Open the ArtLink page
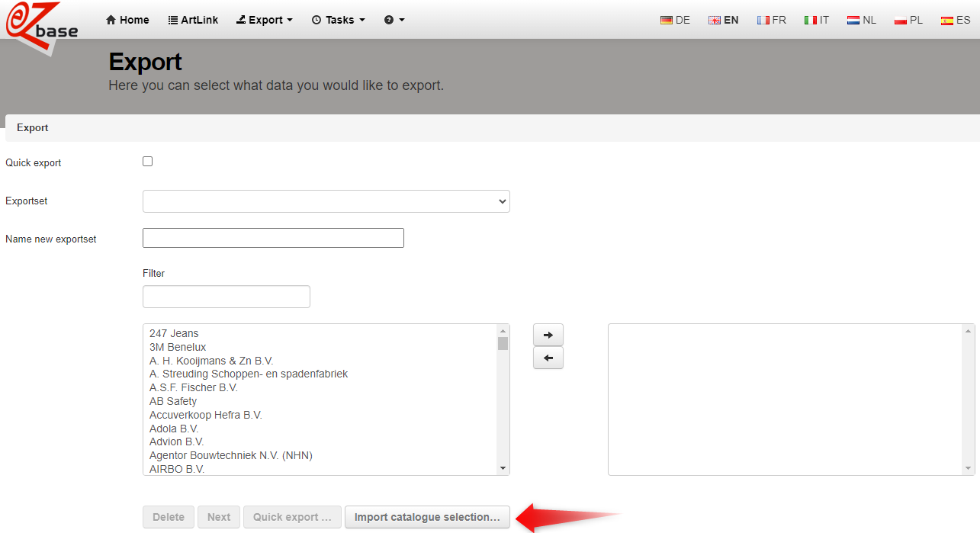Viewport: 980px width, 533px height. pyautogui.click(x=193, y=20)
